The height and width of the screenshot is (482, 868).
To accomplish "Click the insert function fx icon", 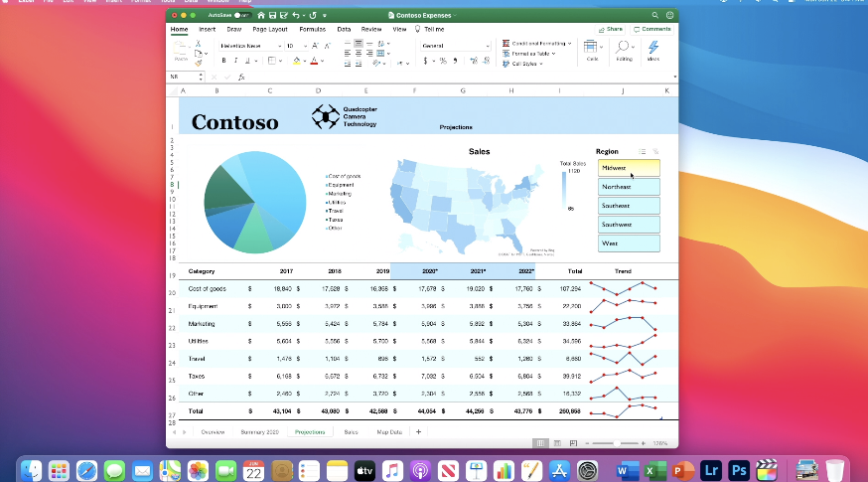I will [x=241, y=77].
